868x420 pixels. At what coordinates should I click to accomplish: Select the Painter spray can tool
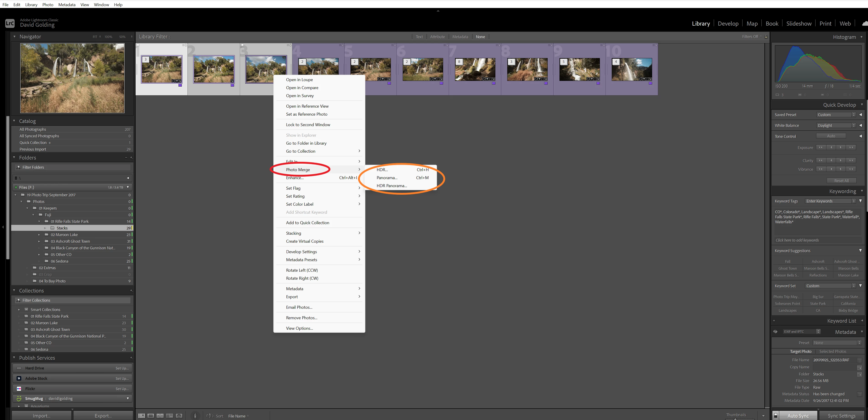point(195,416)
